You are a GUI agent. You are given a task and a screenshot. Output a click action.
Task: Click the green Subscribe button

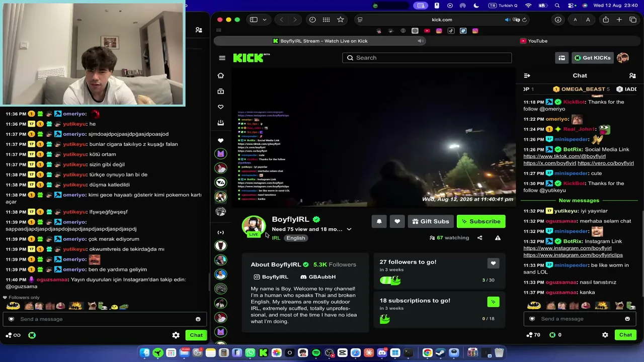(481, 221)
